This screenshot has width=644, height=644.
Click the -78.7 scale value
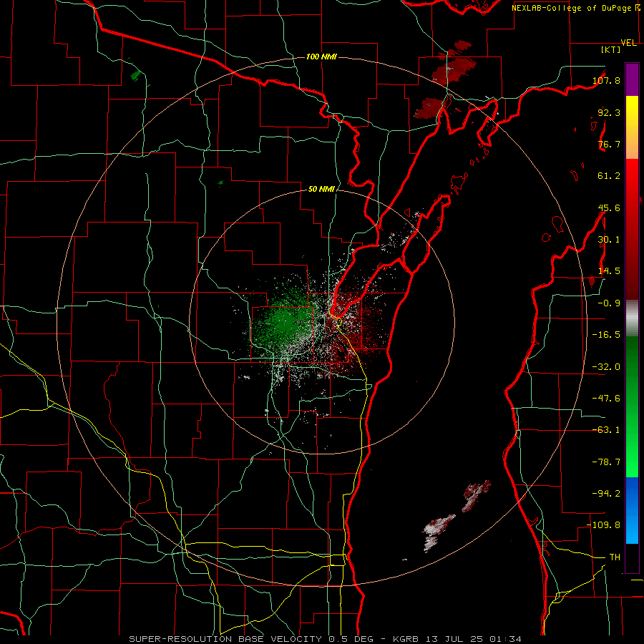coord(606,462)
